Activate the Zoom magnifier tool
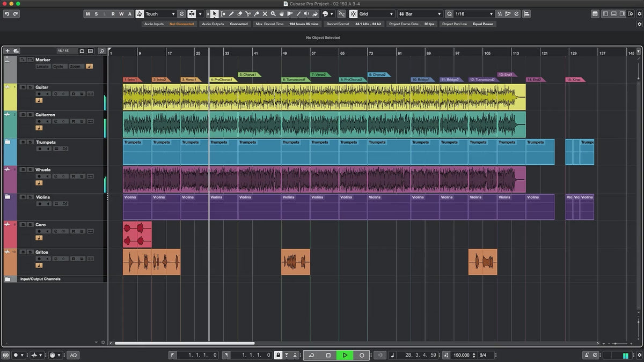 click(273, 14)
